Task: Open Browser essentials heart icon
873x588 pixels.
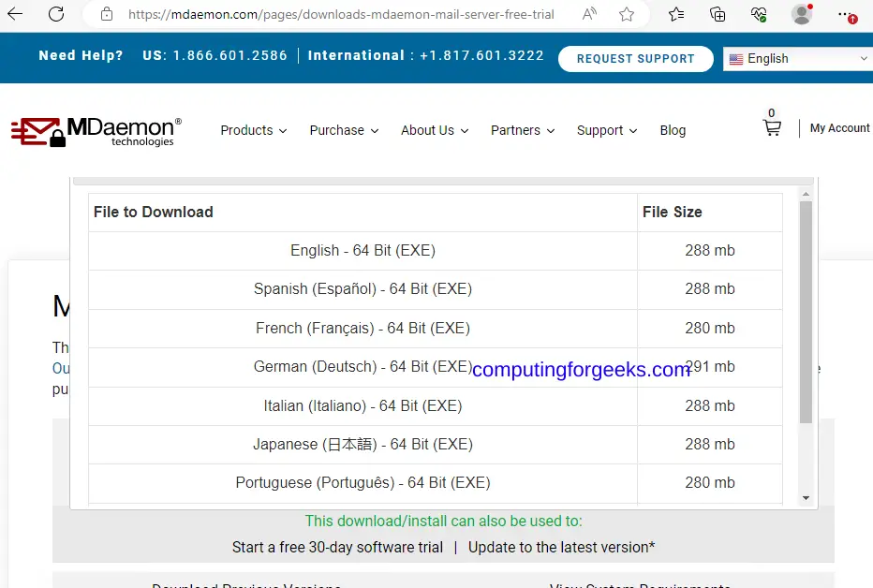Action: click(759, 14)
